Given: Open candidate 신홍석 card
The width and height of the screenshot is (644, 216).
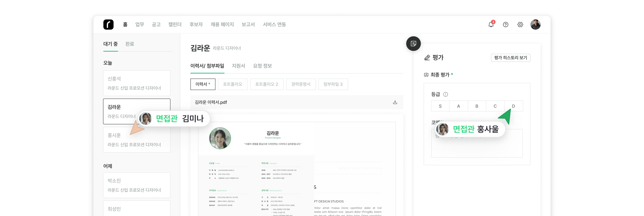Looking at the screenshot, I should (137, 83).
